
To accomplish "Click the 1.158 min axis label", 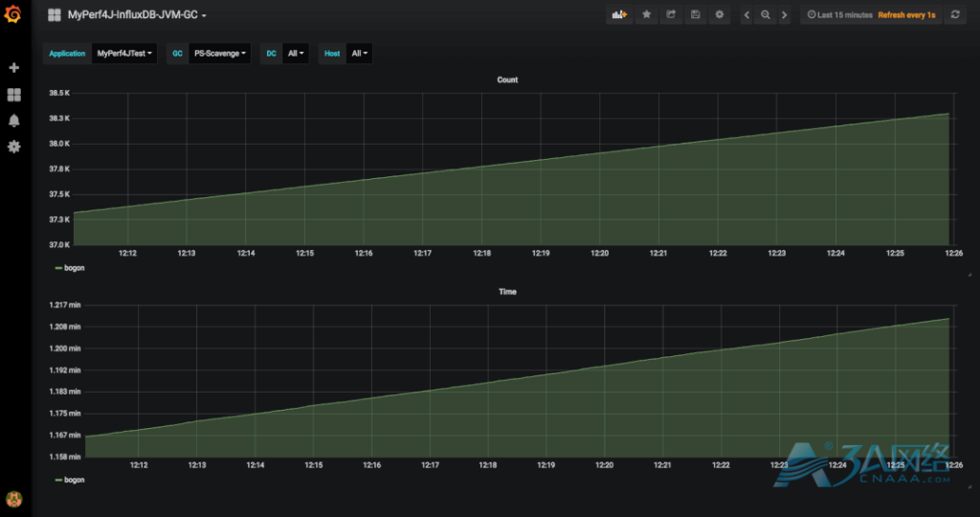I will (x=65, y=457).
